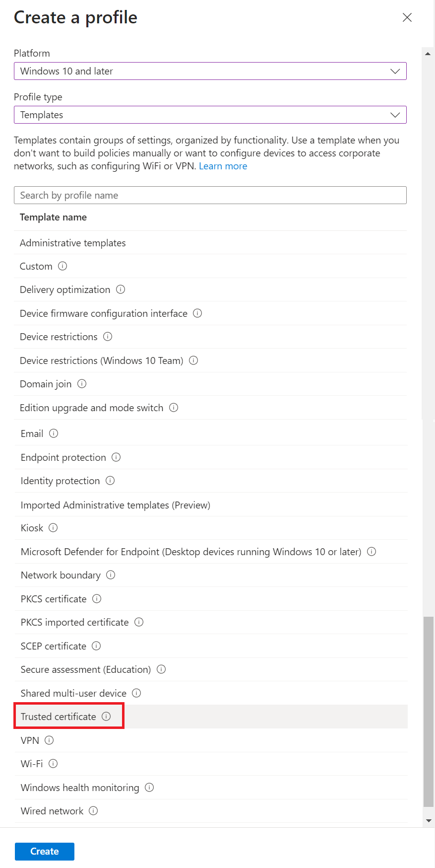Click info icon next to Domain join

click(x=82, y=384)
